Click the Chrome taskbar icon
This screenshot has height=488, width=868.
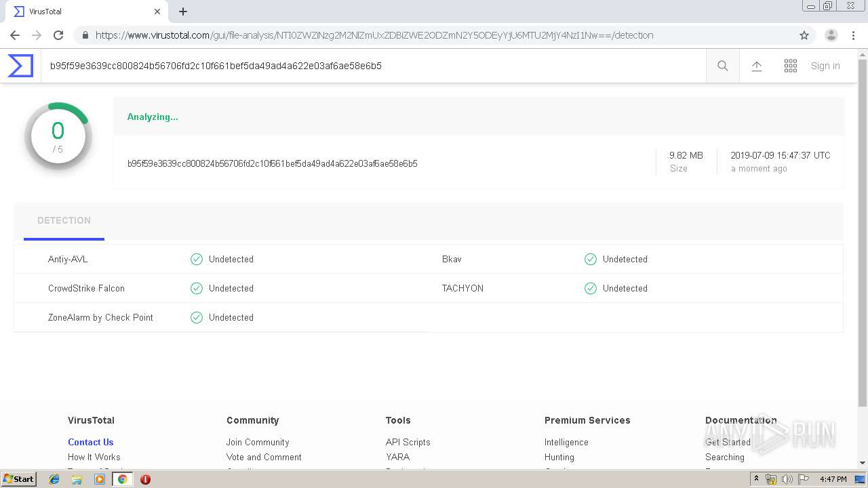click(x=122, y=479)
